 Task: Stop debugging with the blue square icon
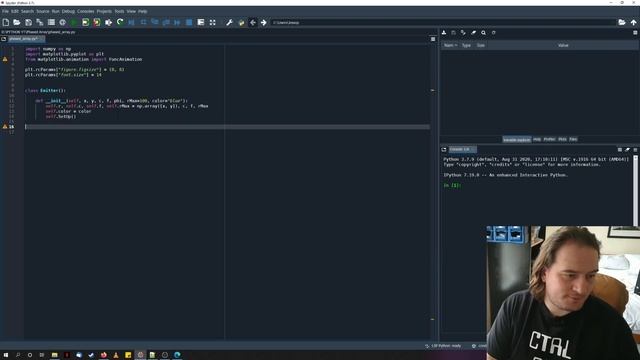pos(189,22)
